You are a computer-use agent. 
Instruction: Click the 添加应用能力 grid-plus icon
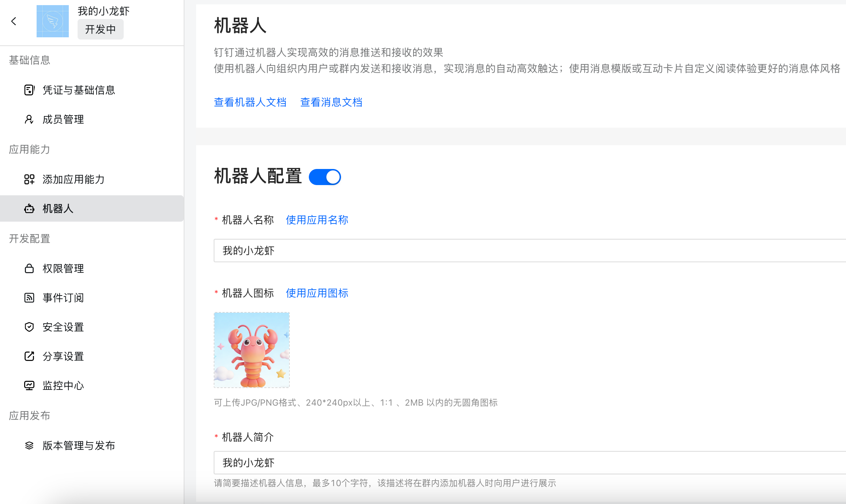(29, 179)
